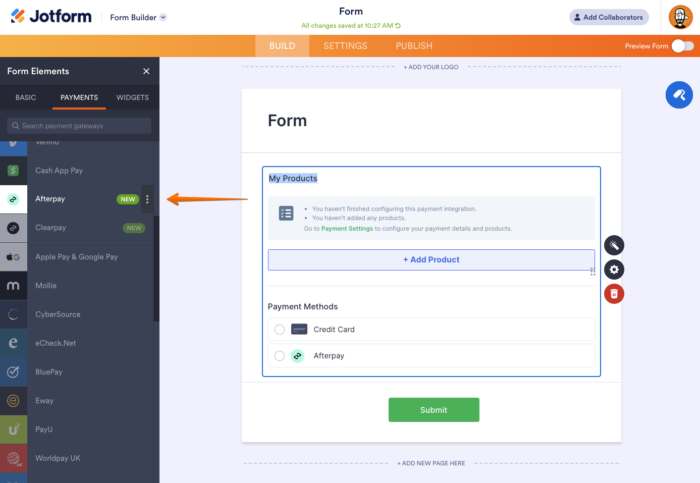Open the payment wizard wand icon
Viewport: 700px width, 483px height.
coord(614,245)
